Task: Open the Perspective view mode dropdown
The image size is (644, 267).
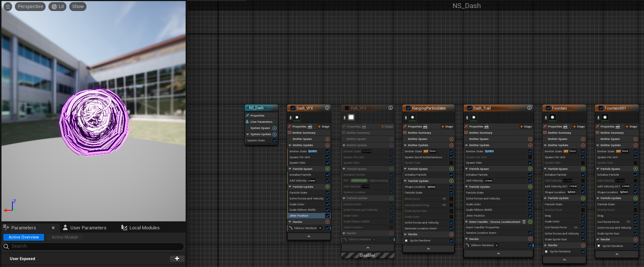Action: point(30,7)
